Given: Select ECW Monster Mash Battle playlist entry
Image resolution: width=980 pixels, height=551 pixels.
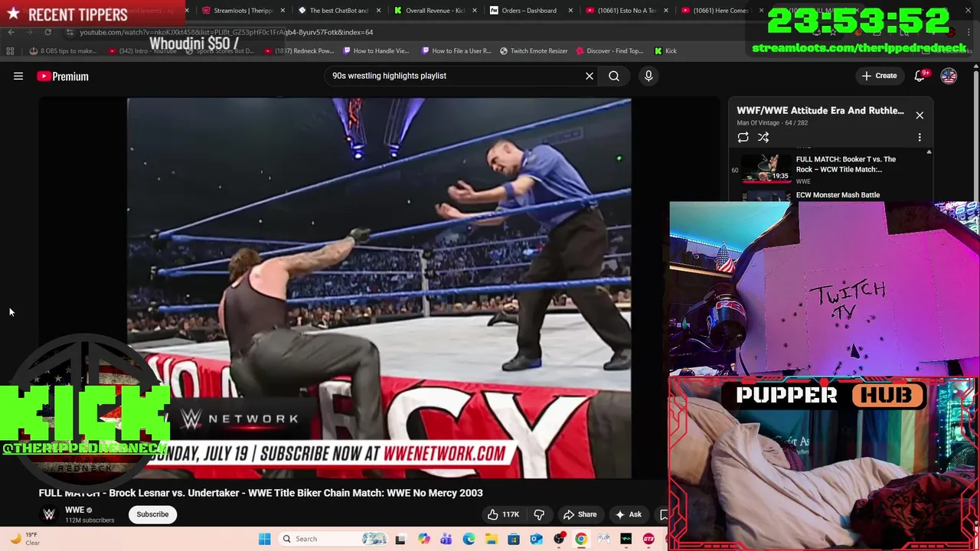Looking at the screenshot, I should point(838,195).
